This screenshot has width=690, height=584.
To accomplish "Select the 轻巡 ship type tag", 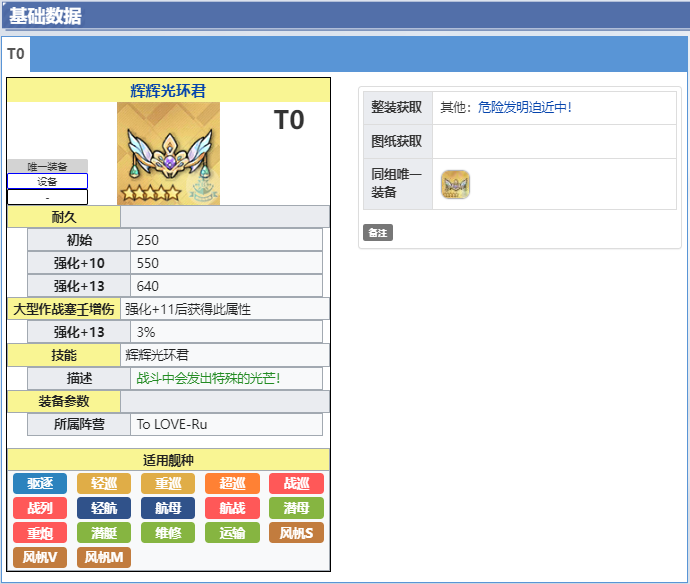I will pyautogui.click(x=104, y=484).
